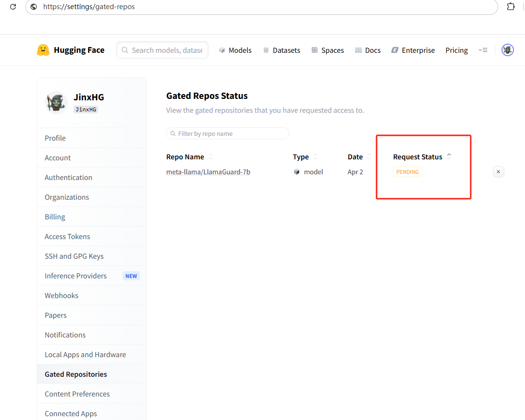Click the Gated Repos Status heading
The height and width of the screenshot is (420, 525).
(207, 96)
